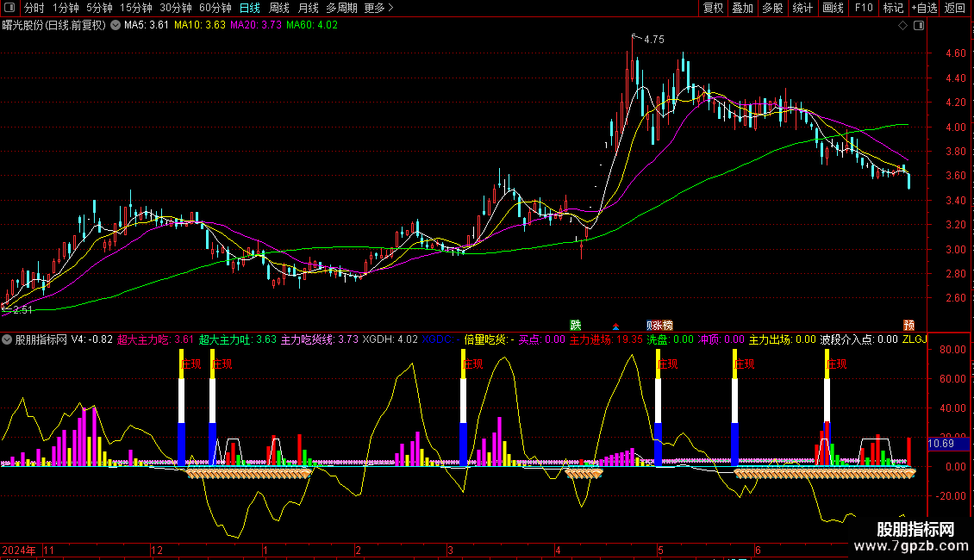Switch to 分时 intraday view
Viewport: 974px width, 560px height.
34,8
